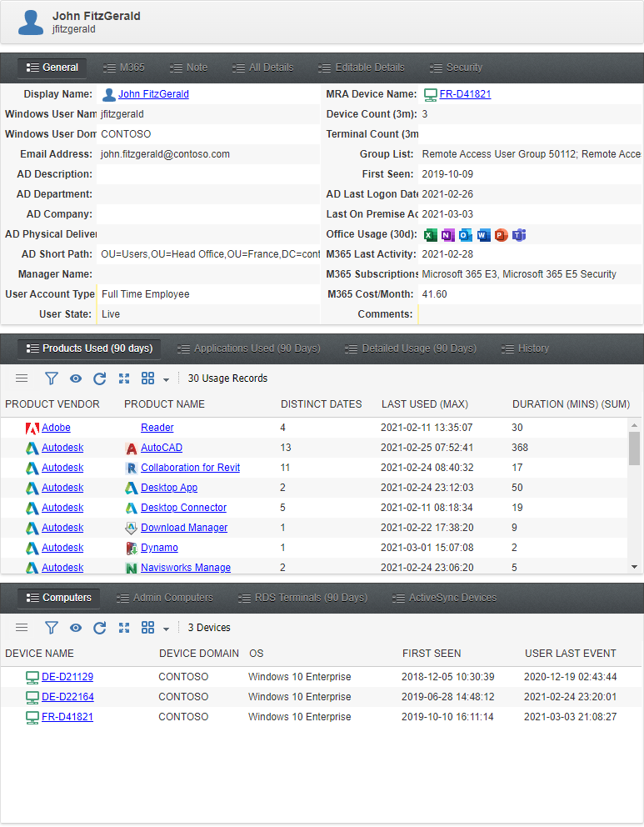Click the User State field showing Live
644x827 pixels.
208,315
